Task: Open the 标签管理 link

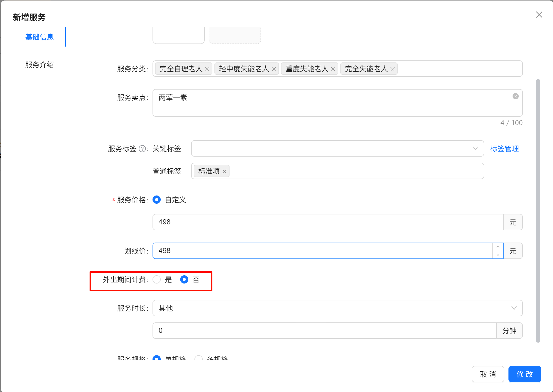Action: point(504,149)
